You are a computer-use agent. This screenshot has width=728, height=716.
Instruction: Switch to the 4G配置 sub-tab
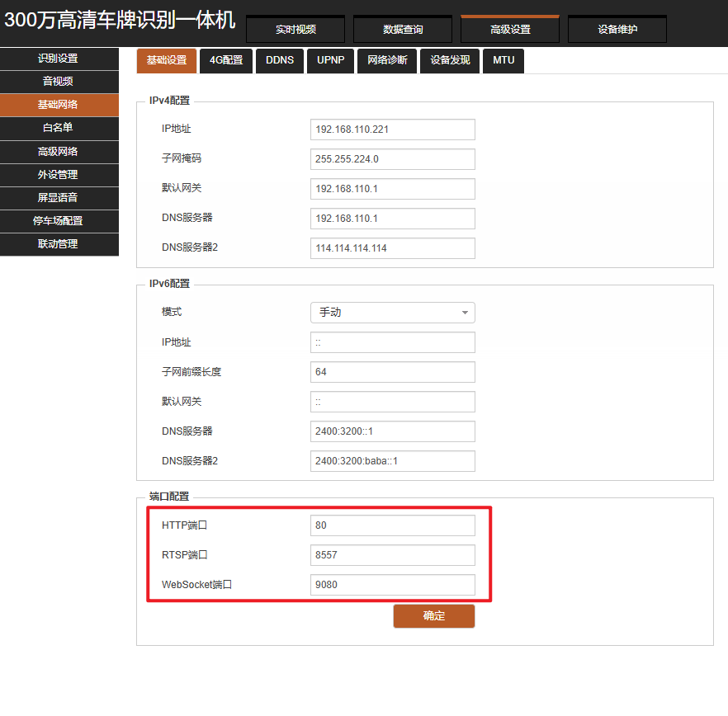click(x=226, y=61)
